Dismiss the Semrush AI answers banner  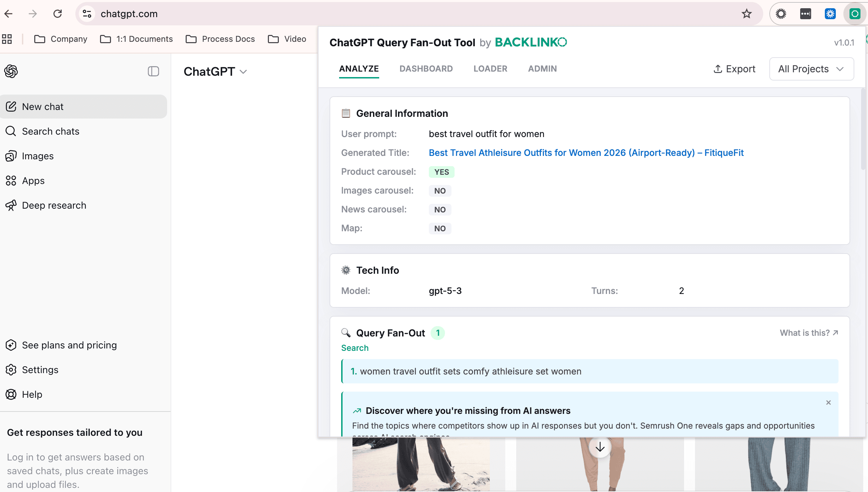[x=829, y=403]
